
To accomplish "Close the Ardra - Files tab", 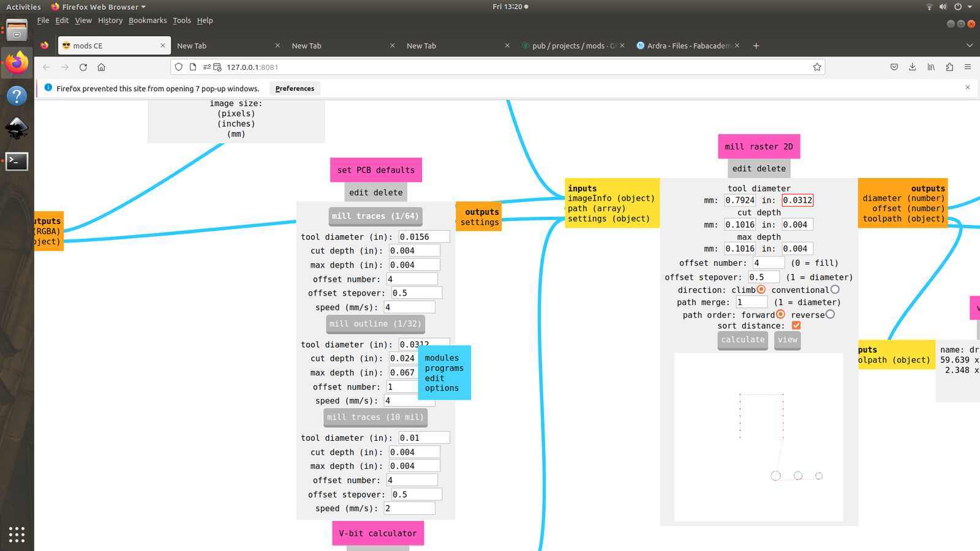I will [737, 46].
